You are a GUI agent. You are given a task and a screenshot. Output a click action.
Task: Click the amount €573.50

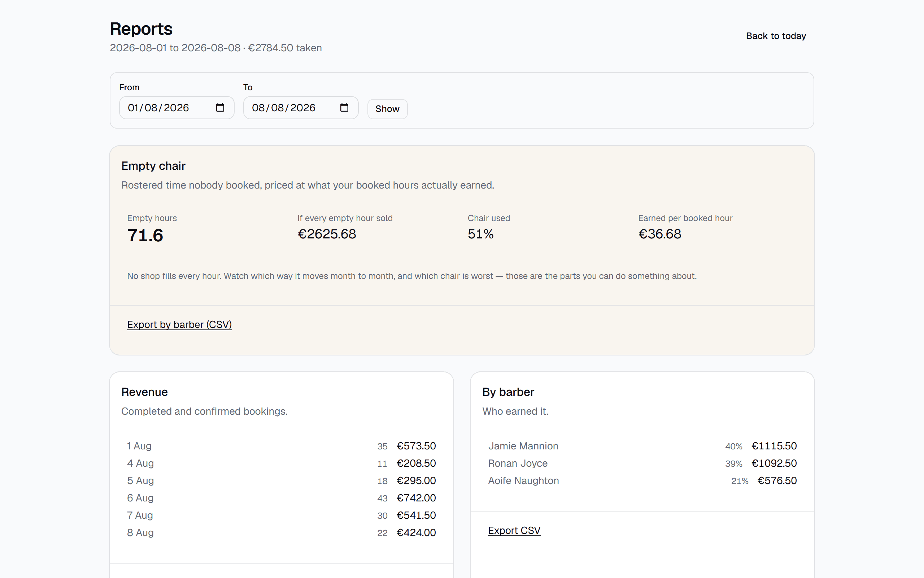point(416,446)
